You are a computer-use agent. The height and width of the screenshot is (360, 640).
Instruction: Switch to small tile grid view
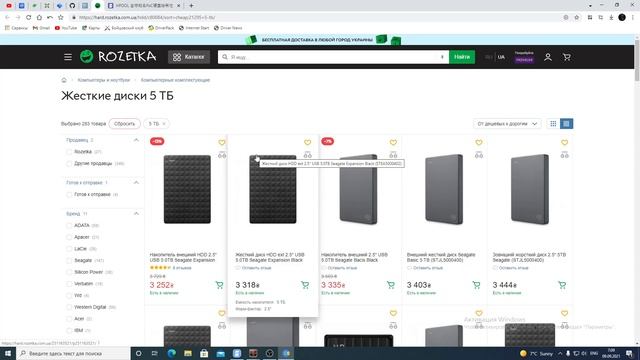[x=553, y=124]
